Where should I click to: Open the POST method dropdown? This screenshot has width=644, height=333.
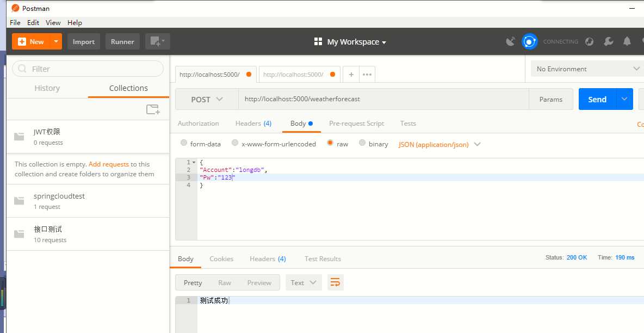[x=207, y=99]
